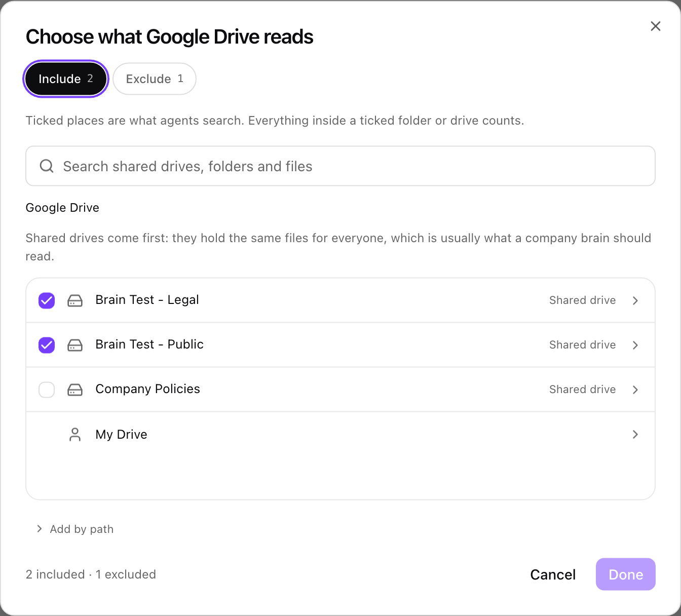Untick the Brain Test - Public checkbox
The image size is (681, 616).
pyautogui.click(x=47, y=345)
